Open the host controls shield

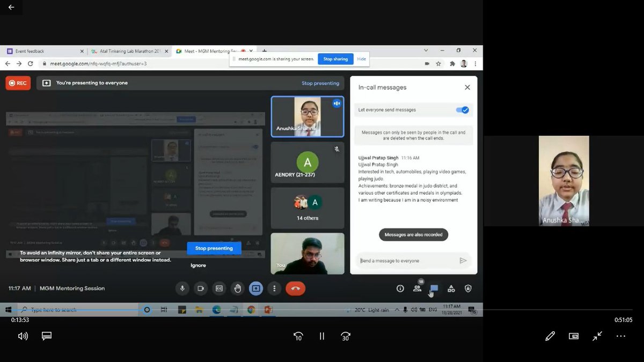pos(468,289)
